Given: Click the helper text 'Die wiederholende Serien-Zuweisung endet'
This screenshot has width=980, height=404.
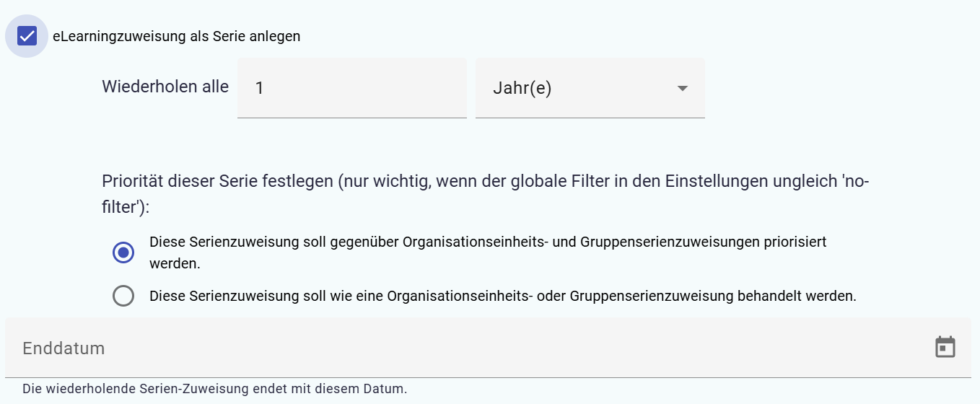Looking at the screenshot, I should click(214, 389).
